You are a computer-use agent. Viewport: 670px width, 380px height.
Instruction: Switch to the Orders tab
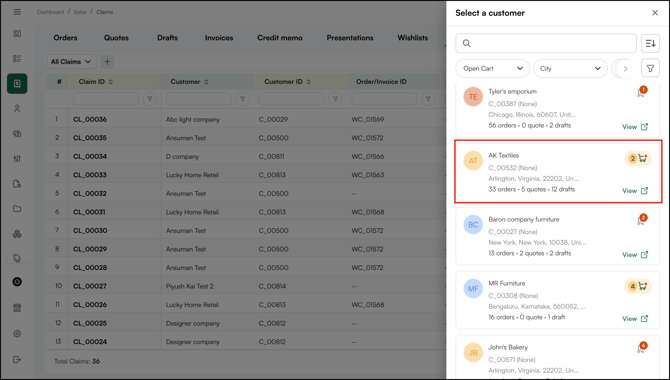(x=65, y=38)
